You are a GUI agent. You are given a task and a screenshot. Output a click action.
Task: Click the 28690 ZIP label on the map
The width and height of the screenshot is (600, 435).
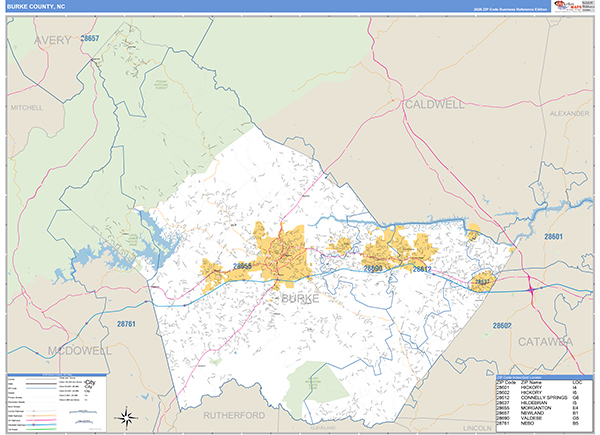373,268
